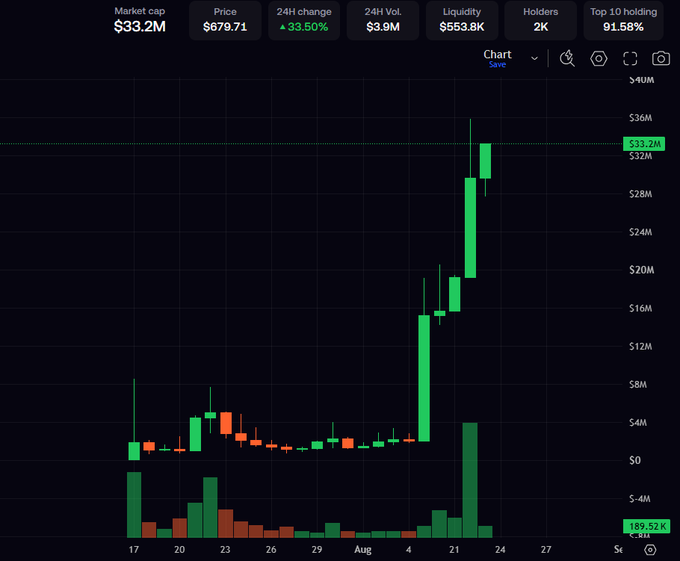Click the latest green candlestick at $33.2M

(485, 161)
